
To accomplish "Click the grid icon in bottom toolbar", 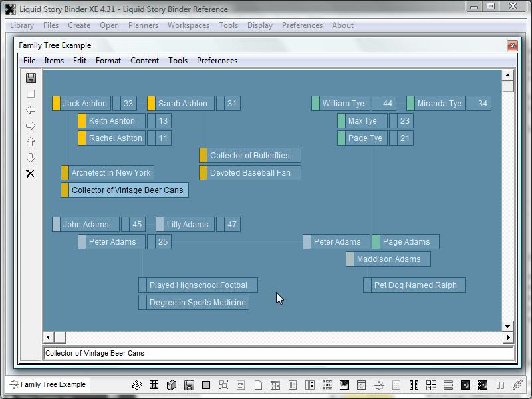I will 154,385.
